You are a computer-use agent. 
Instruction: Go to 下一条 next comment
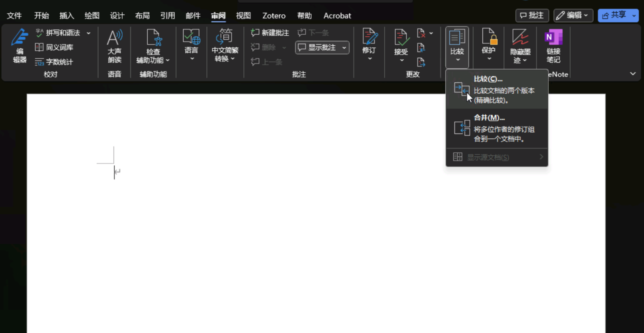pos(313,33)
